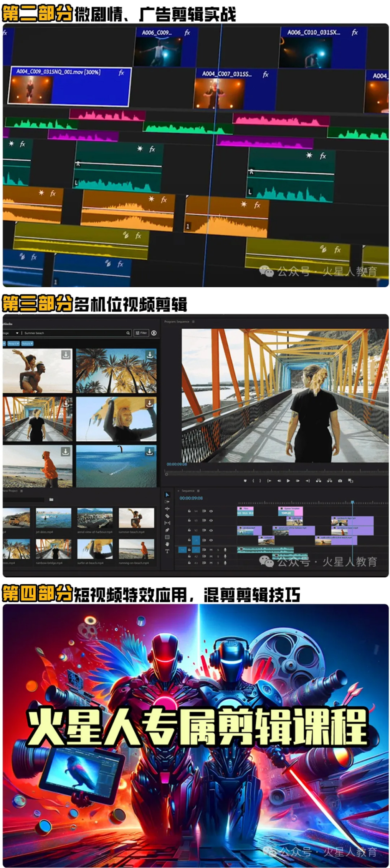Screen dimensions: 390x868
Task: Step forward one frame in program monitor
Action: [x=297, y=481]
